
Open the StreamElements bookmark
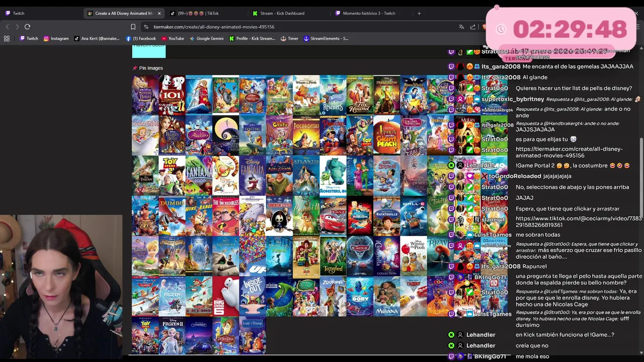[326, 38]
